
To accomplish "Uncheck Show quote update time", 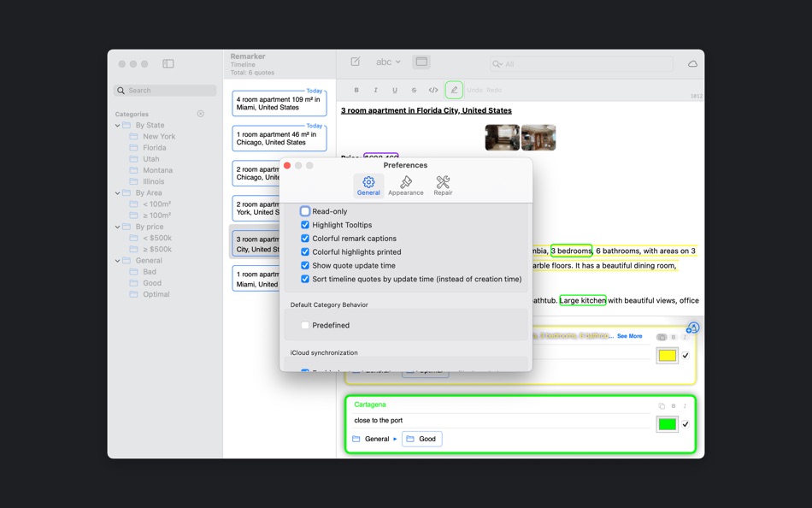I will (x=305, y=265).
